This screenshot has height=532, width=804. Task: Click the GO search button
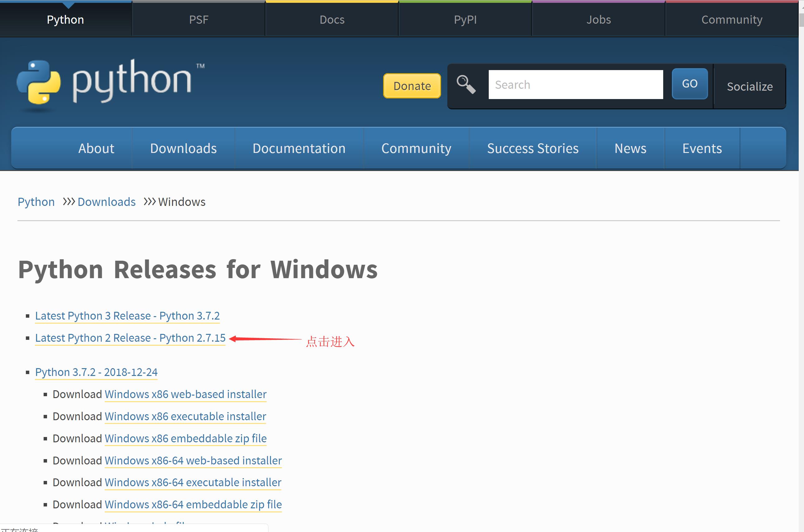coord(689,84)
